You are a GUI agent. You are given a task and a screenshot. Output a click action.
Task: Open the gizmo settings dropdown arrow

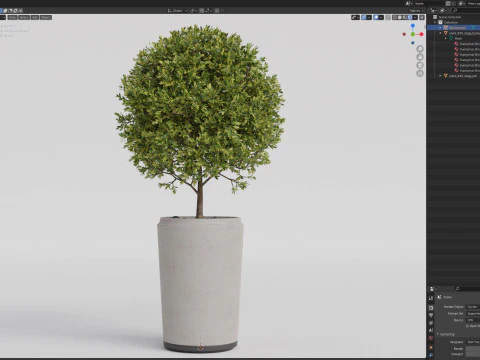[x=369, y=17]
